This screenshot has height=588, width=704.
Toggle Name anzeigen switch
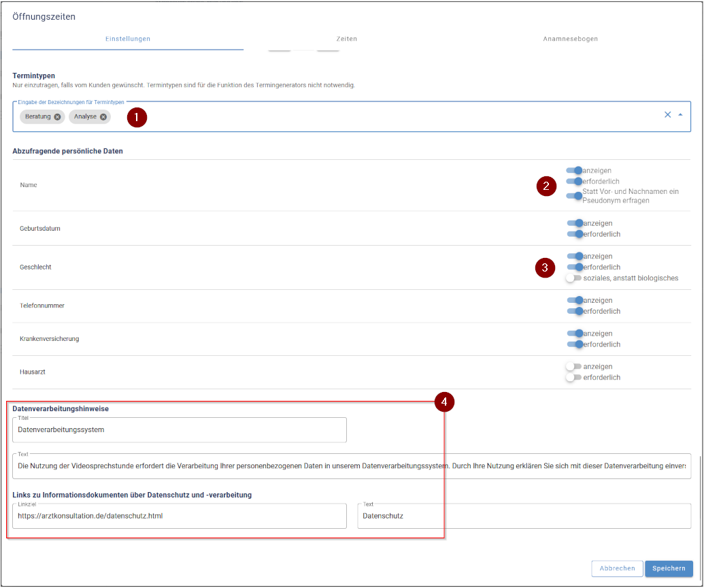(x=574, y=171)
